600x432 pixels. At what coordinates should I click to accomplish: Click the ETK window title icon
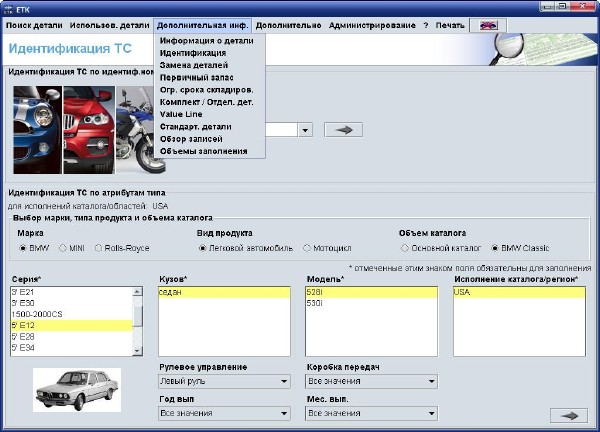(x=9, y=7)
